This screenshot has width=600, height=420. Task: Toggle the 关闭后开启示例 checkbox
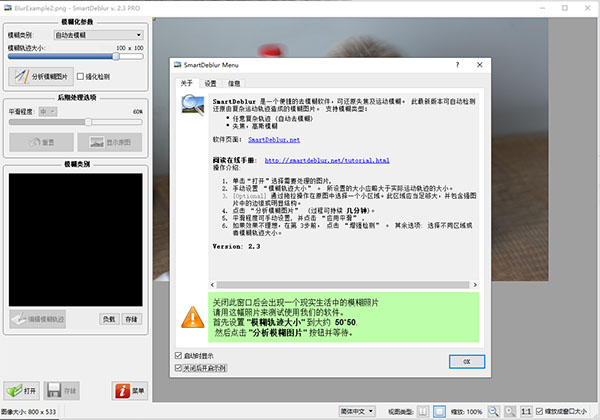pyautogui.click(x=178, y=368)
